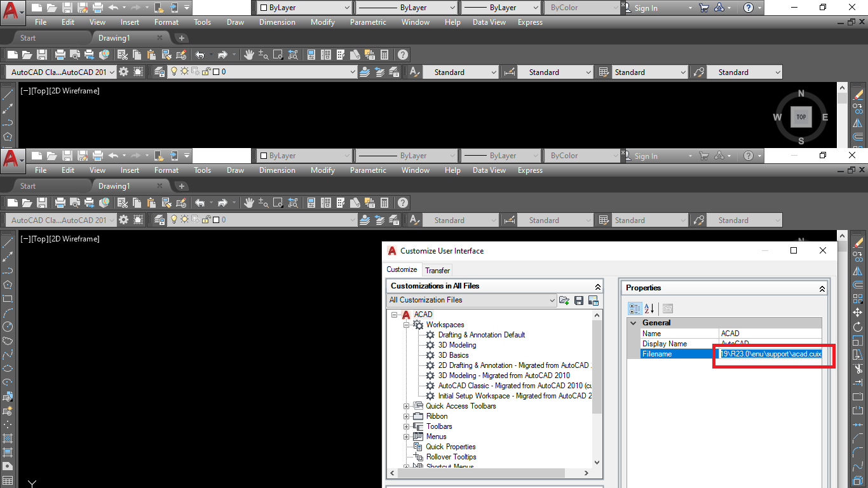Open Format menu in upper window

click(166, 22)
